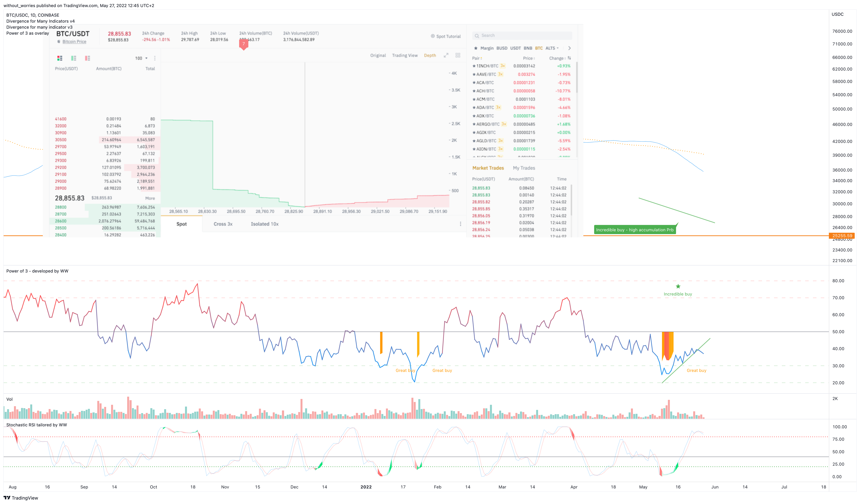Expand the depth chart to fullscreen
860x504 pixels.
pos(446,55)
